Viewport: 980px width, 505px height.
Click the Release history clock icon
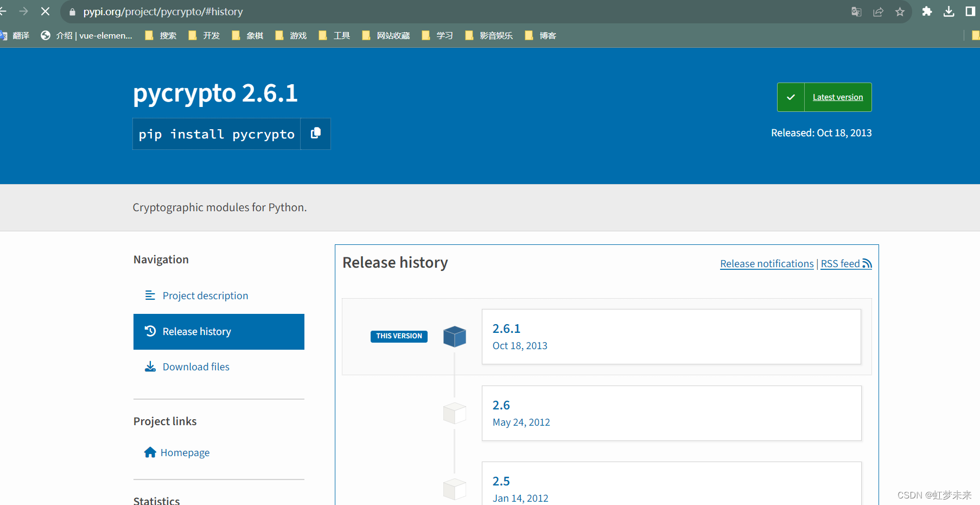[x=150, y=331]
